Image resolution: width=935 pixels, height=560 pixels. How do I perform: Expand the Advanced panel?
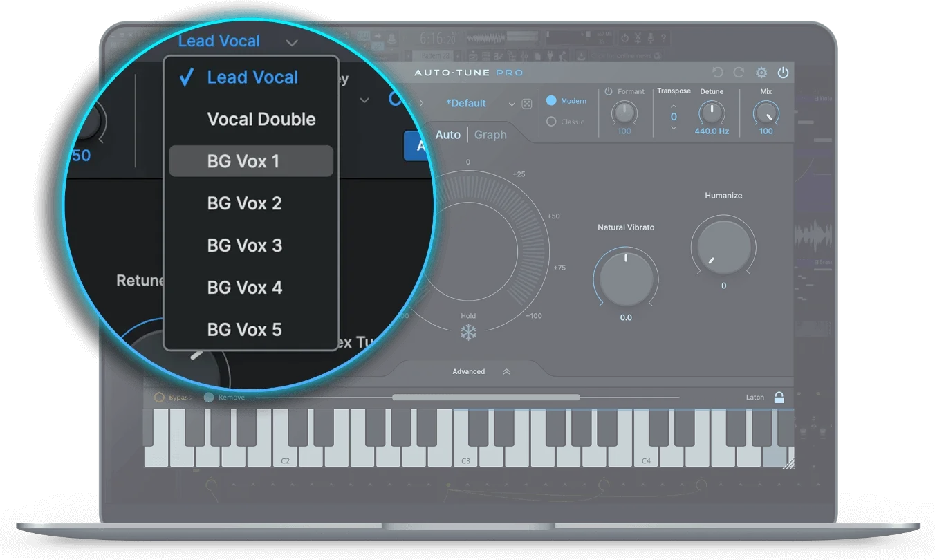481,372
